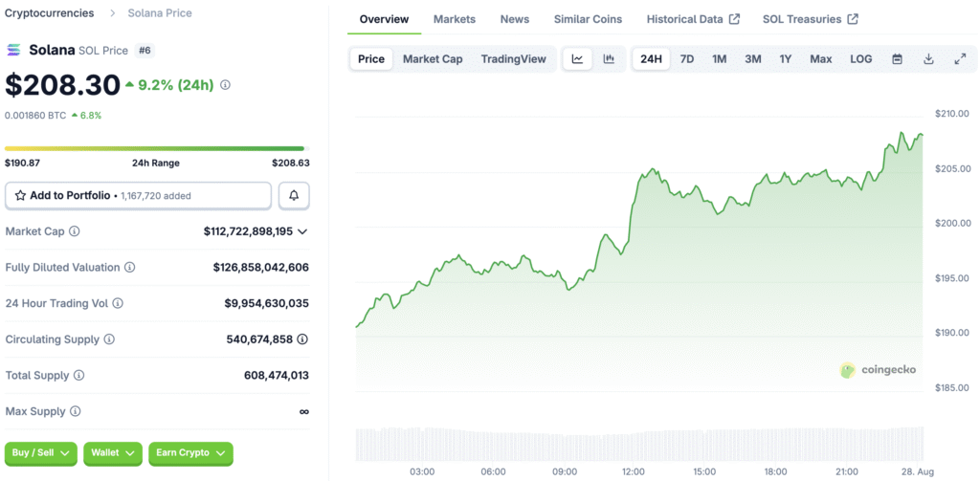Click the infinity max supply value
Viewport: 980px width, 481px height.
(304, 411)
